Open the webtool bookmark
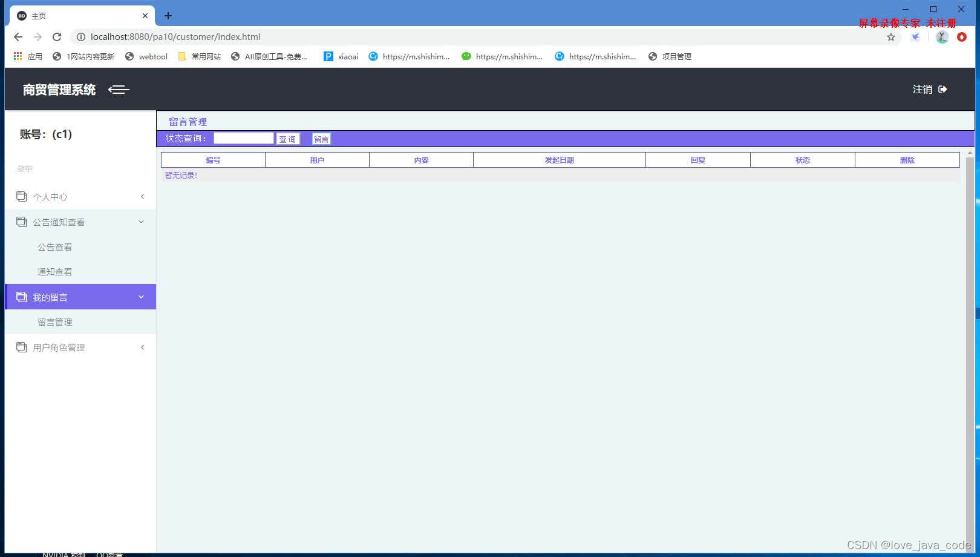980x557 pixels. (x=146, y=56)
